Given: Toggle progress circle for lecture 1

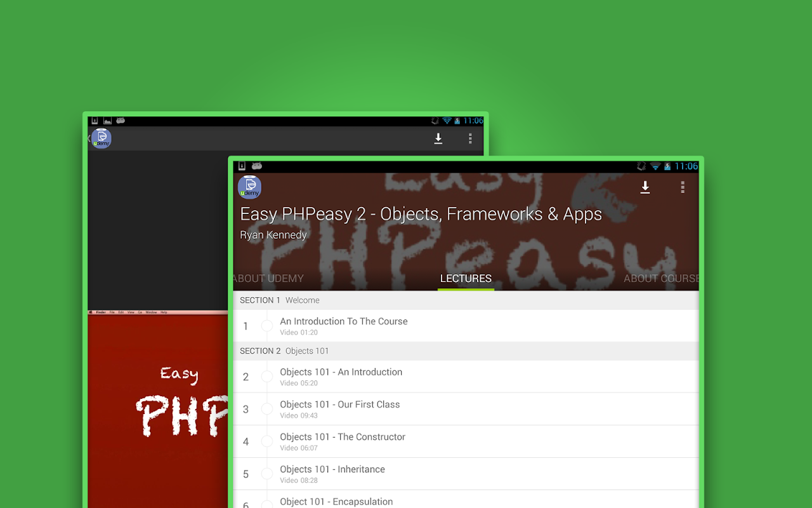Looking at the screenshot, I should click(267, 326).
